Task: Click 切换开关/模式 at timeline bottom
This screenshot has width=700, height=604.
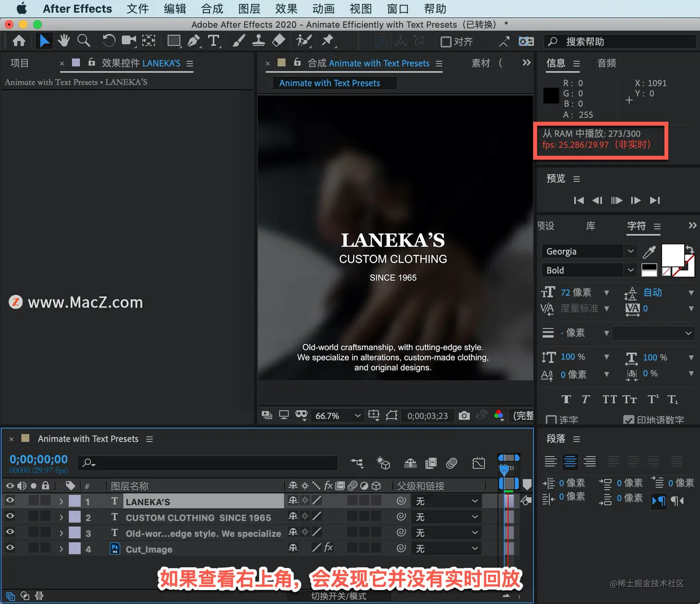Action: 339,596
